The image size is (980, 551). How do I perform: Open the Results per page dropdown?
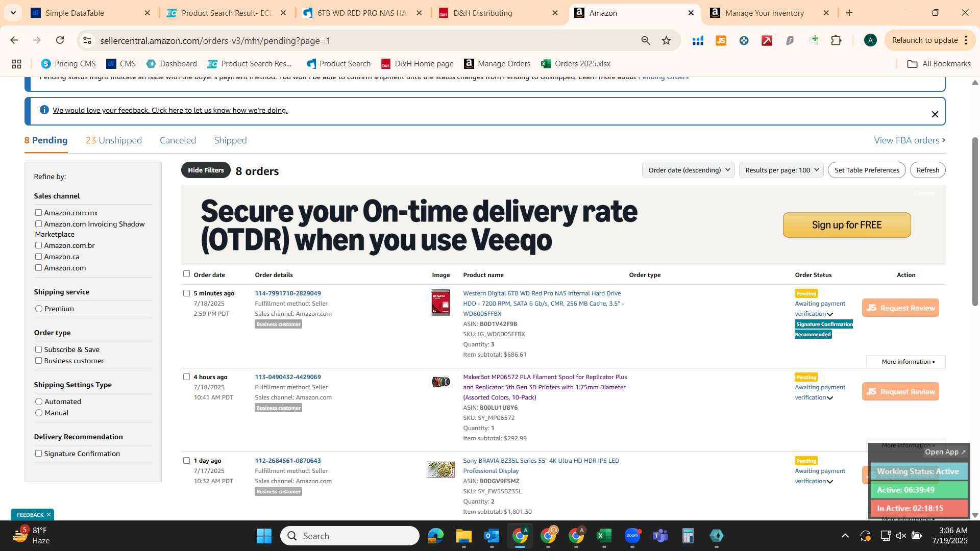781,170
